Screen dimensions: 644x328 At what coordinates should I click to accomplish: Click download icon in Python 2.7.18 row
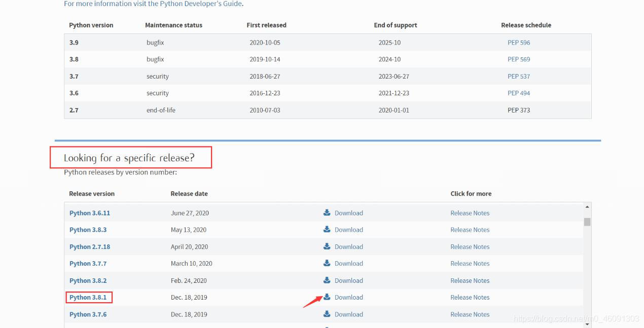pyautogui.click(x=327, y=246)
